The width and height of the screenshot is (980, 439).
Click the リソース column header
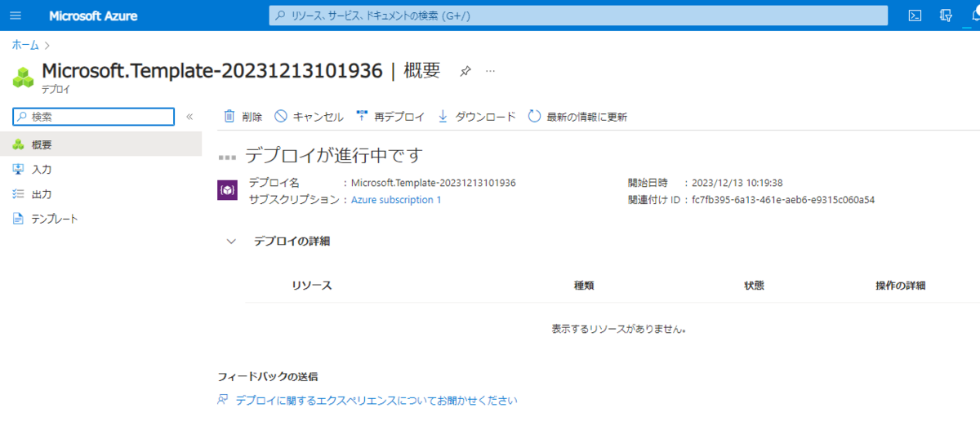click(312, 286)
